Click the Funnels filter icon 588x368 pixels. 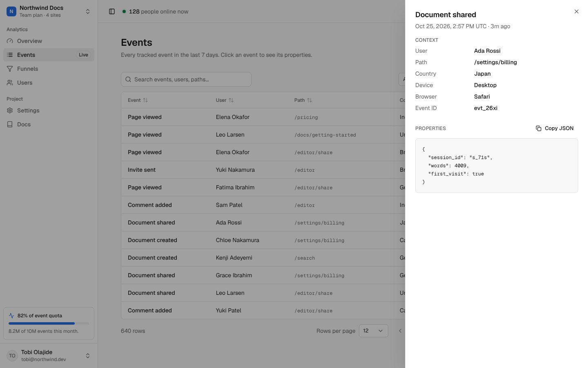click(10, 69)
